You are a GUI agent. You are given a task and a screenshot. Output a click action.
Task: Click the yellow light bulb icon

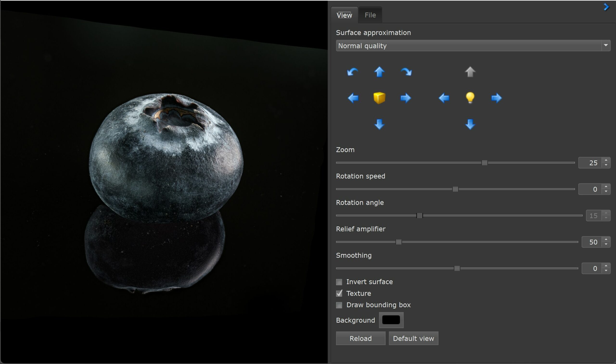[x=470, y=98]
